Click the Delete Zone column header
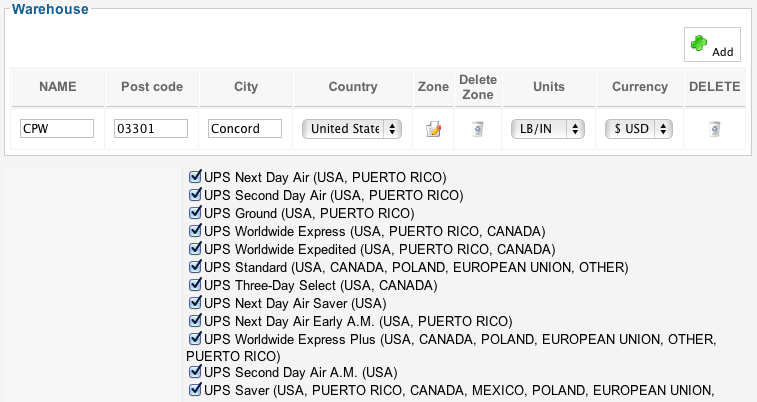The image size is (757, 402). pos(478,87)
